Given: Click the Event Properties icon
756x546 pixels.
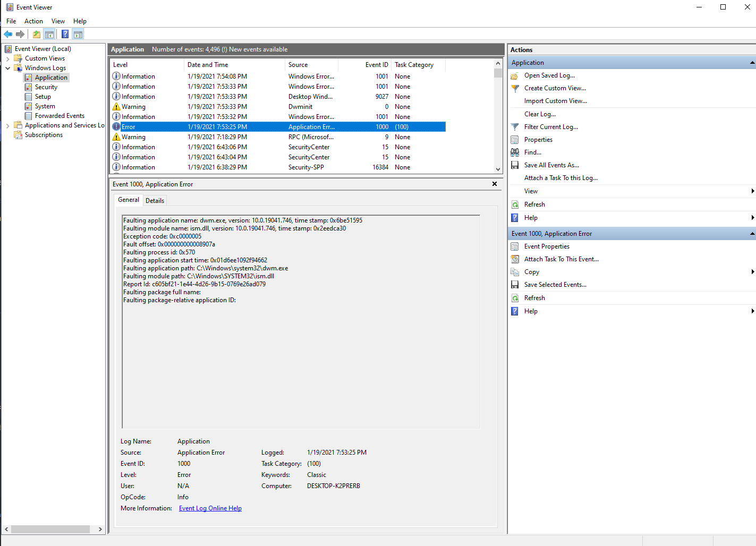Looking at the screenshot, I should 515,246.
